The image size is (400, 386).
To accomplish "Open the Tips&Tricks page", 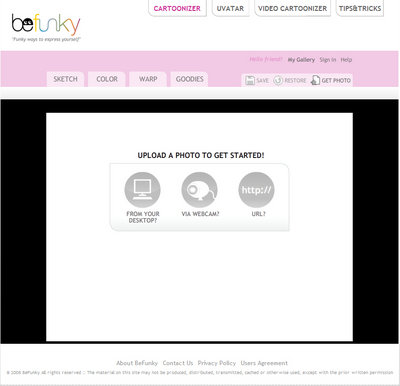I will click(x=360, y=8).
